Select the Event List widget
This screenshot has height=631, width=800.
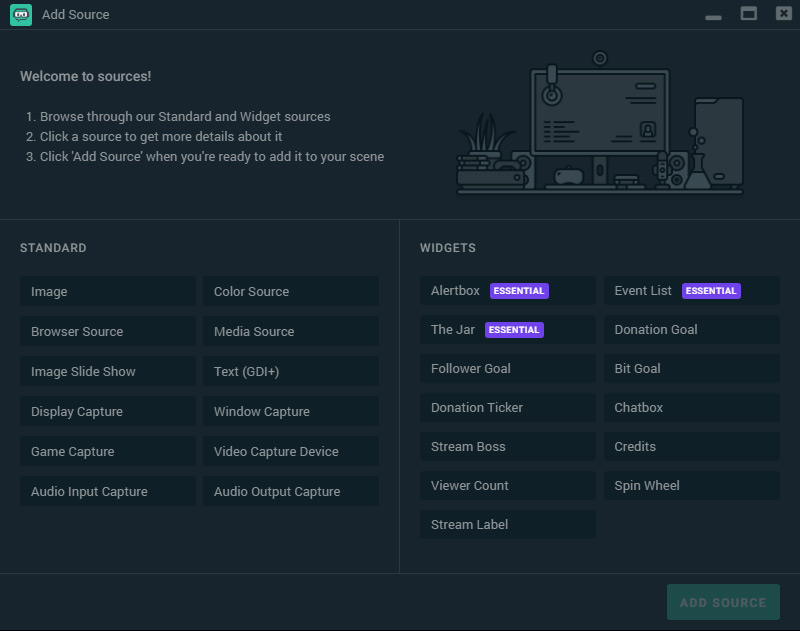tap(691, 291)
